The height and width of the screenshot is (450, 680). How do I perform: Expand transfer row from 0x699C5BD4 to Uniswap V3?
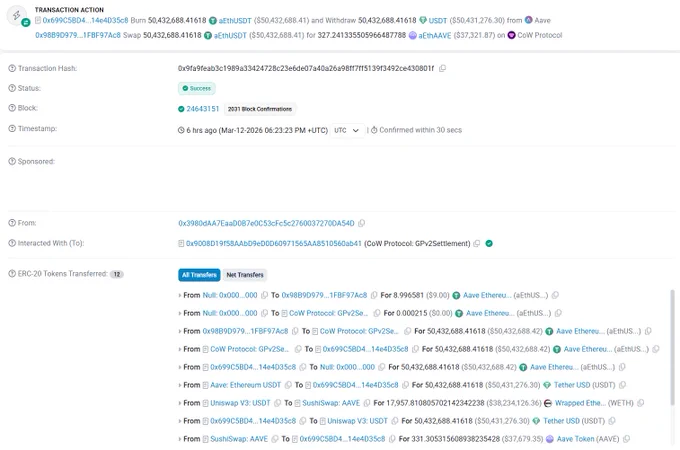pyautogui.click(x=180, y=421)
